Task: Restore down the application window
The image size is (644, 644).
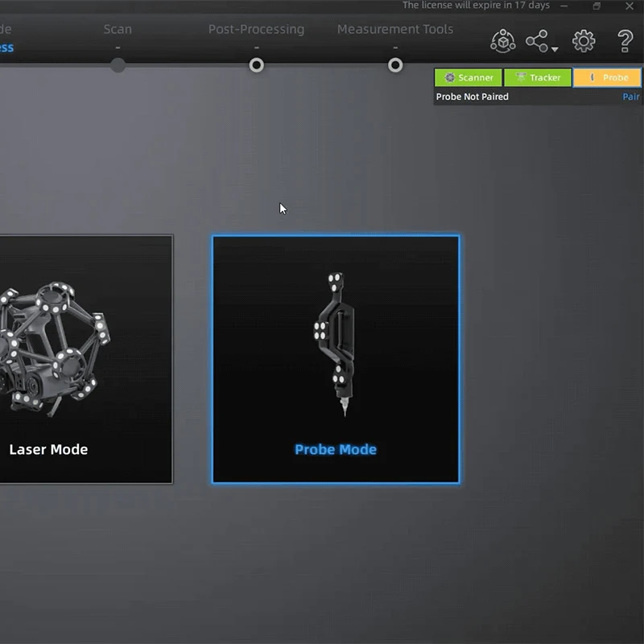Action: click(597, 6)
